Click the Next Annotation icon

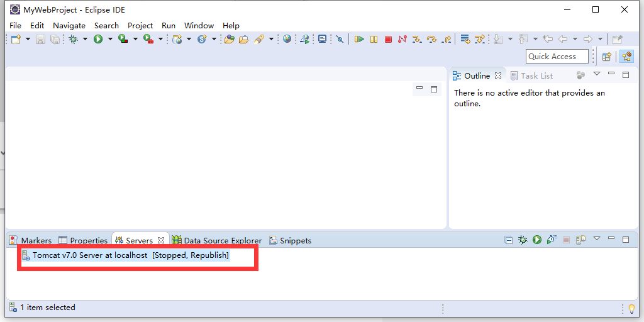pyautogui.click(x=498, y=39)
